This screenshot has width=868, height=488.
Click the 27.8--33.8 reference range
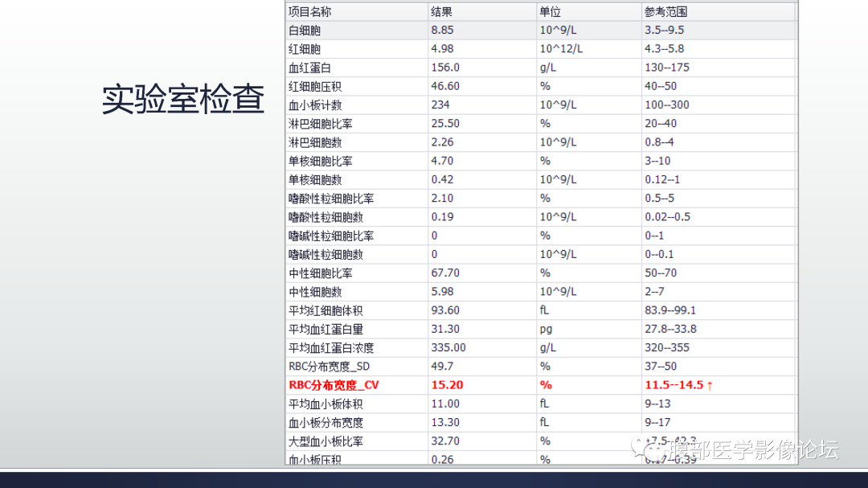pyautogui.click(x=670, y=329)
